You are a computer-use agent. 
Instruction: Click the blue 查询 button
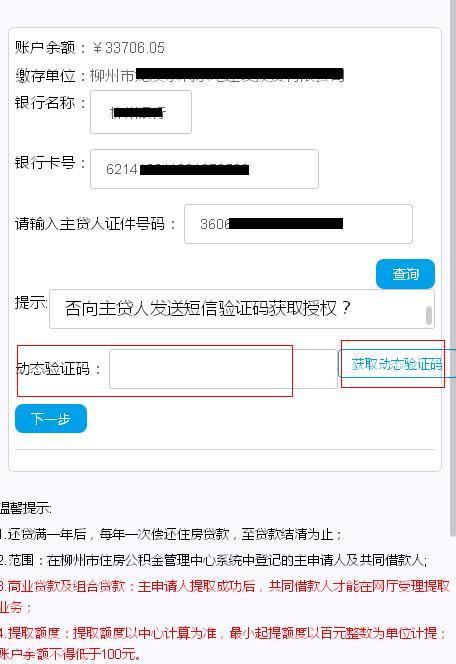pos(405,274)
